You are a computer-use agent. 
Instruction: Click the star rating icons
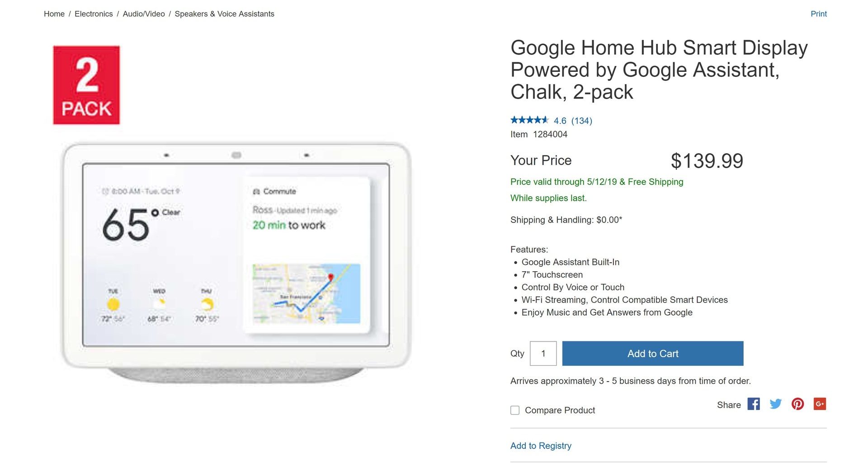(529, 120)
